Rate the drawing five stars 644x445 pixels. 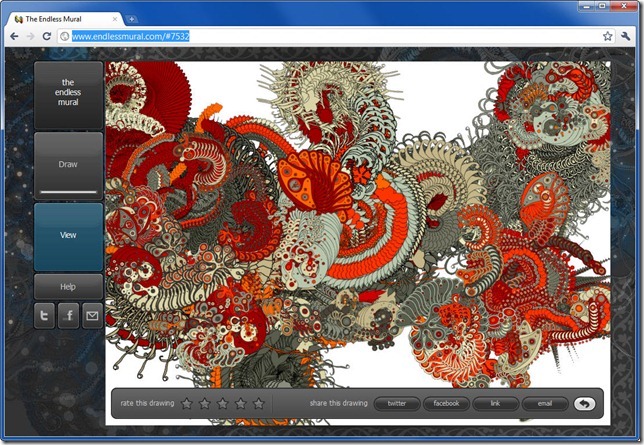pos(258,404)
